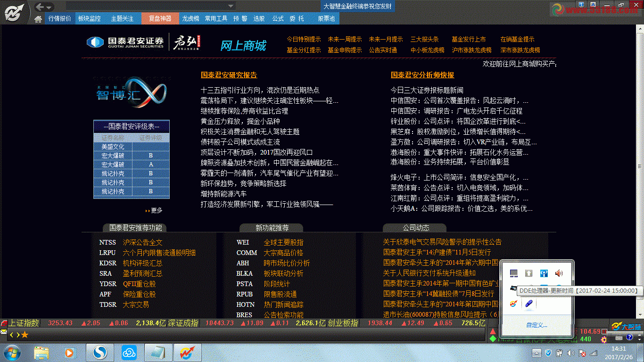644x362 pixels.
Task: Open the KDSR 机构评级汇总 function
Action: [x=131, y=263]
